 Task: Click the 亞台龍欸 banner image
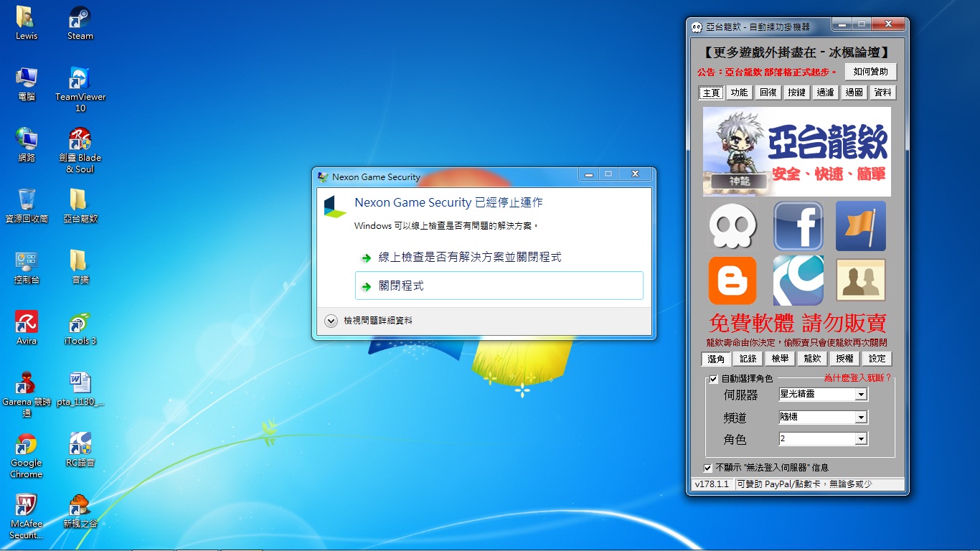pyautogui.click(x=797, y=152)
